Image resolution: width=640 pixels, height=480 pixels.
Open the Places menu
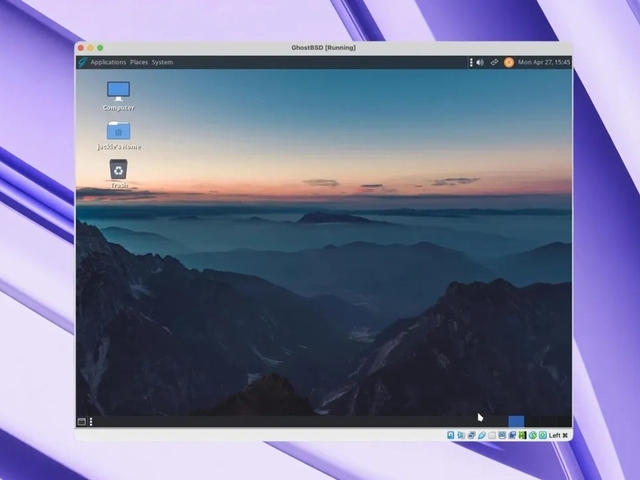coord(139,62)
